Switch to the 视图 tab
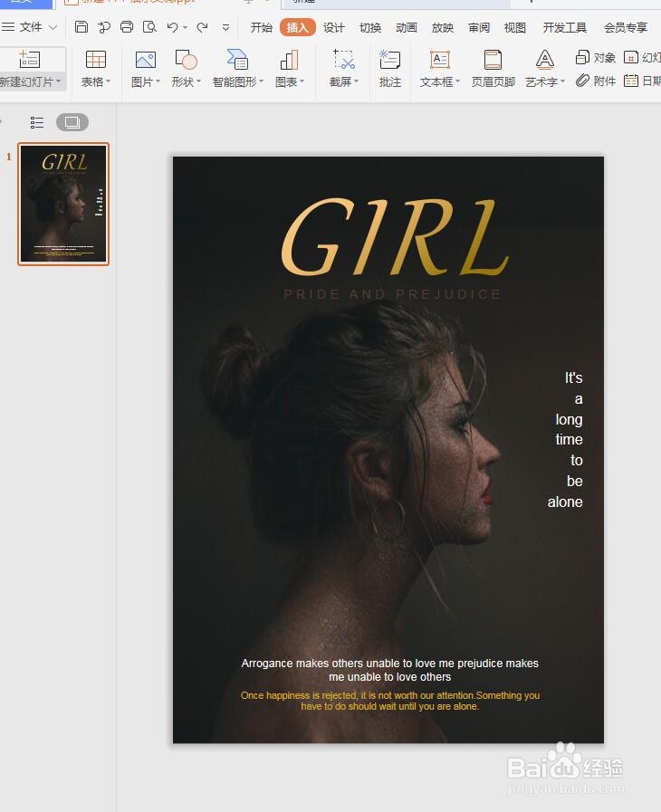This screenshot has width=661, height=812. pyautogui.click(x=515, y=27)
